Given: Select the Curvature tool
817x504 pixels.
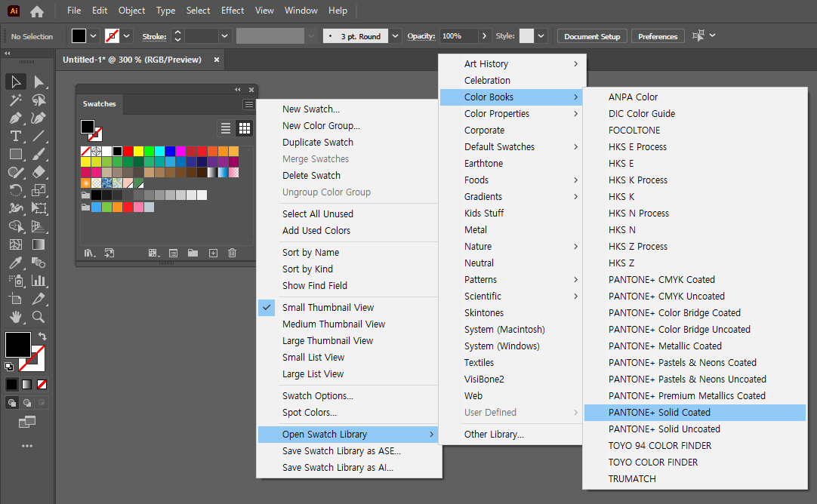Looking at the screenshot, I should 39,118.
